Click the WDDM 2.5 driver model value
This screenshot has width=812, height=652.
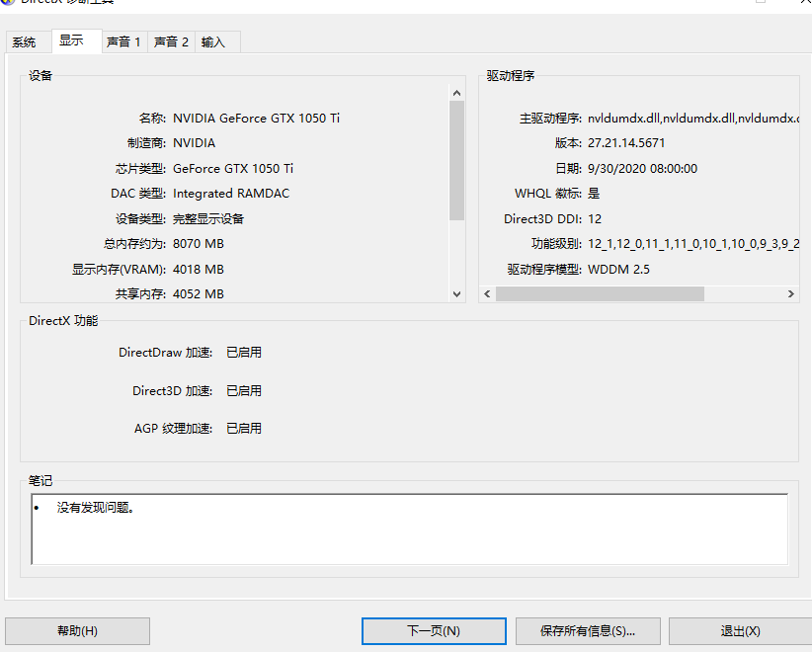[x=618, y=270]
